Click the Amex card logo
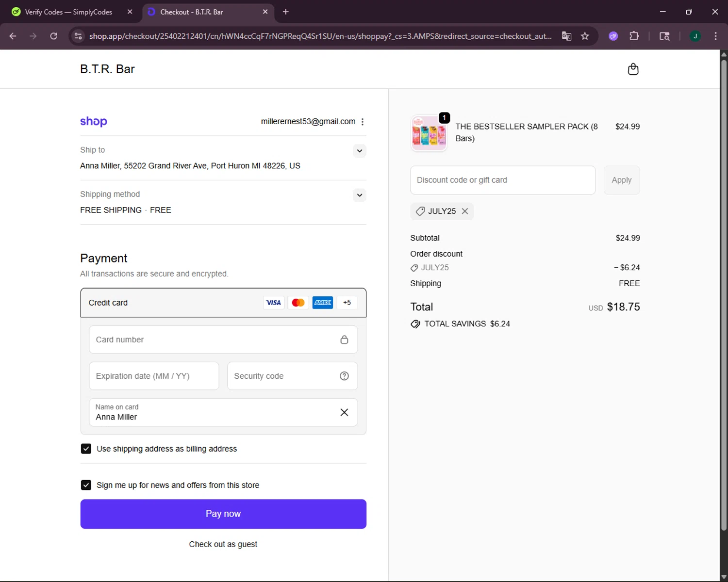728x582 pixels. click(323, 303)
